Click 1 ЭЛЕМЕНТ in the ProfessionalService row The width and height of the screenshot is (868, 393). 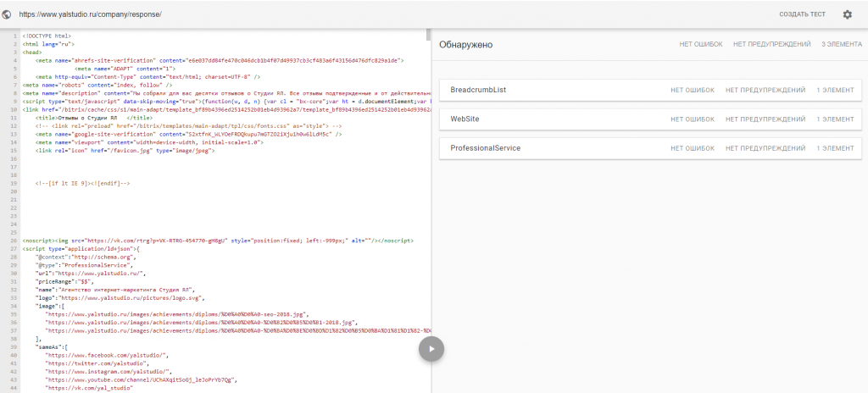(x=835, y=148)
